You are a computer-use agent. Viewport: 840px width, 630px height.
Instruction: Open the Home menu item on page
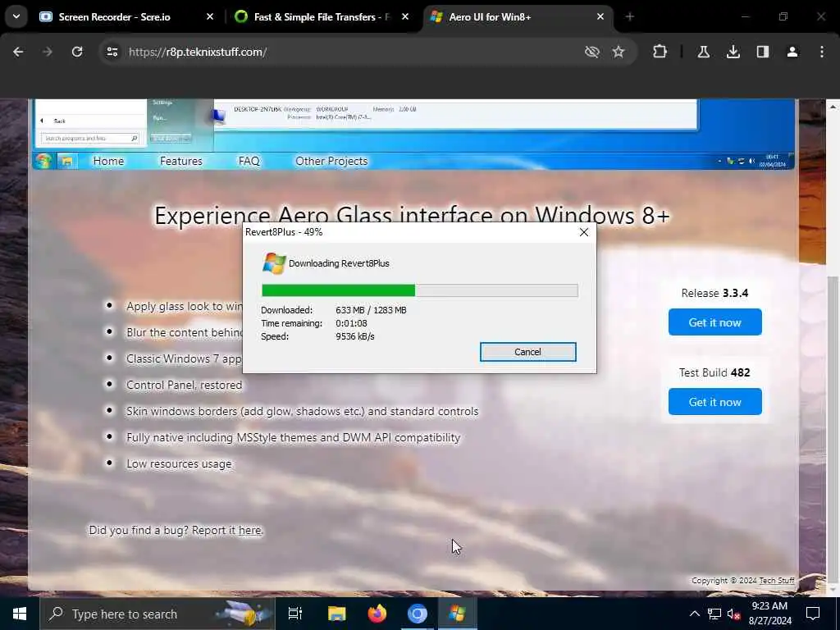pos(108,162)
